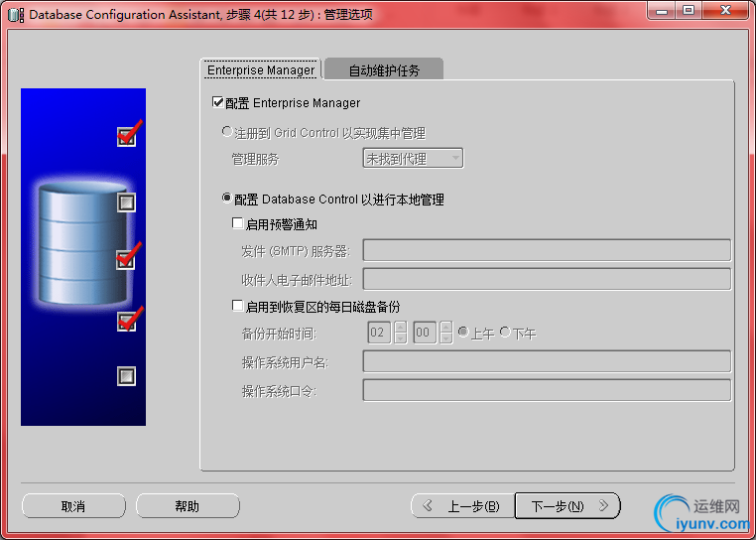The height and width of the screenshot is (540, 756).
Task: Uncheck 配置 Enterprise Manager checkbox
Action: (x=217, y=102)
